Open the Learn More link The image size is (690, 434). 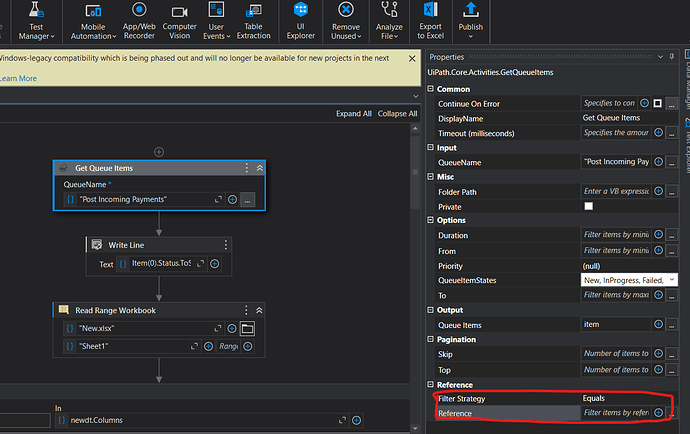(x=18, y=78)
